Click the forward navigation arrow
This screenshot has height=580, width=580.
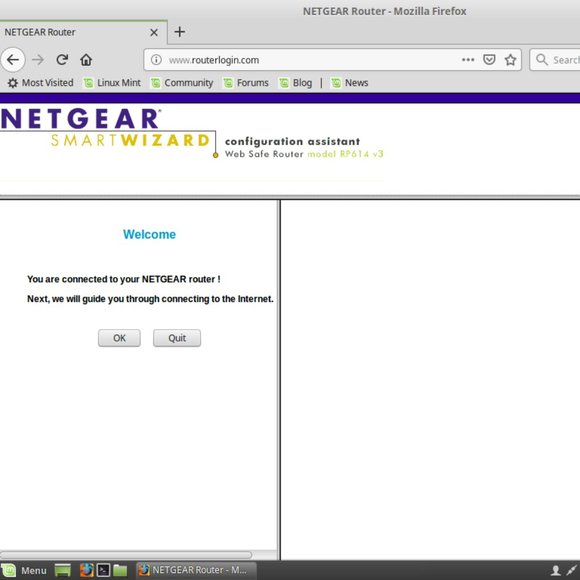coord(38,60)
